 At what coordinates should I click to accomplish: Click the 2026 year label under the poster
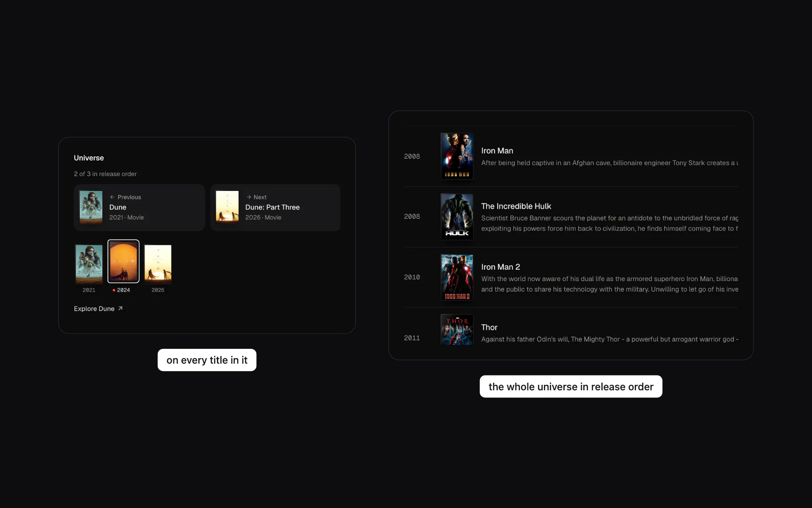pyautogui.click(x=158, y=290)
